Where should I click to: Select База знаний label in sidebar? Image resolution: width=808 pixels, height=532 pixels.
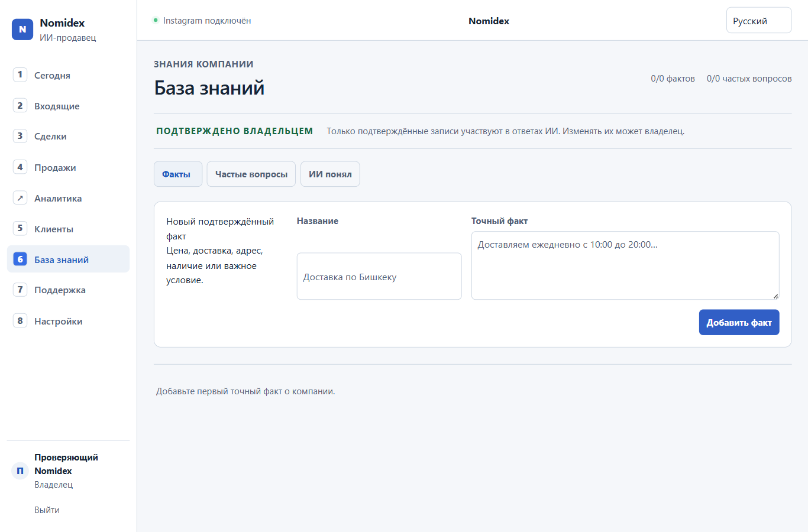pyautogui.click(x=62, y=260)
